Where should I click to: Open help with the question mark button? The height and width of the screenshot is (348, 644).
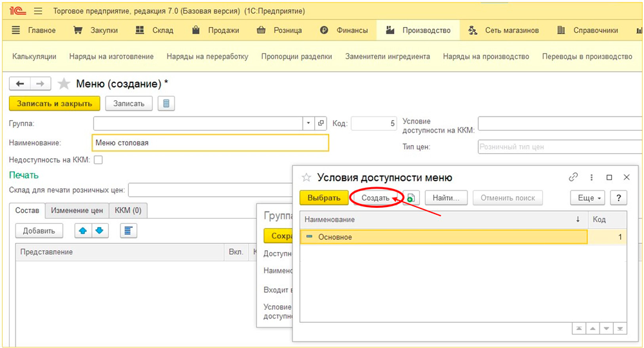pyautogui.click(x=618, y=198)
